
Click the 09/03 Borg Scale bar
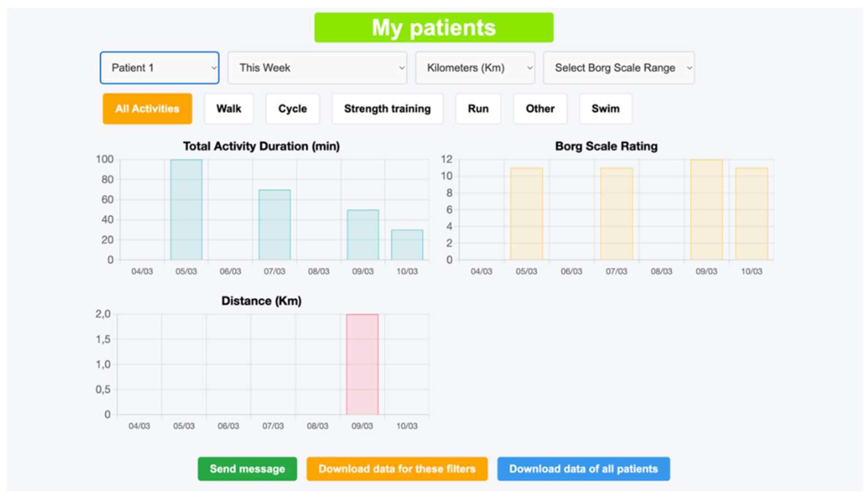point(706,209)
